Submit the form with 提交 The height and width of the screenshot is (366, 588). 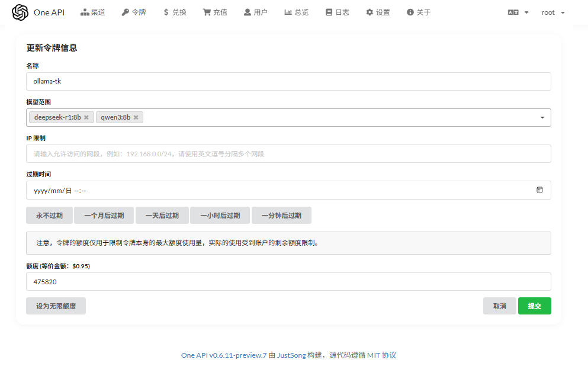[534, 306]
